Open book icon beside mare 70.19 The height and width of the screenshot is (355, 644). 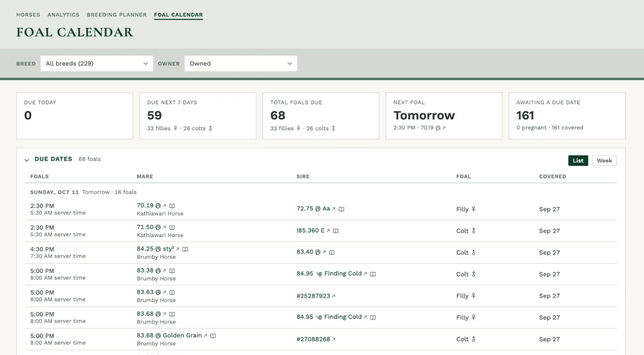pyautogui.click(x=172, y=206)
